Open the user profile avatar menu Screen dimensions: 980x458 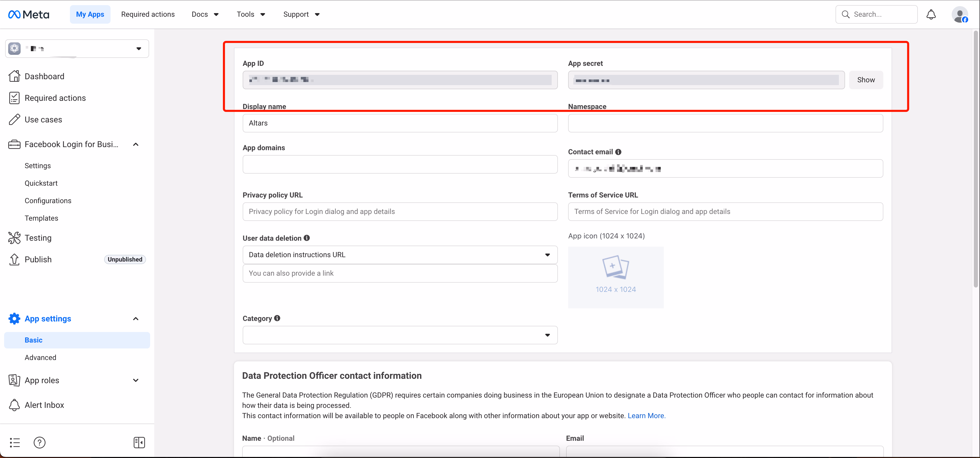pos(959,14)
